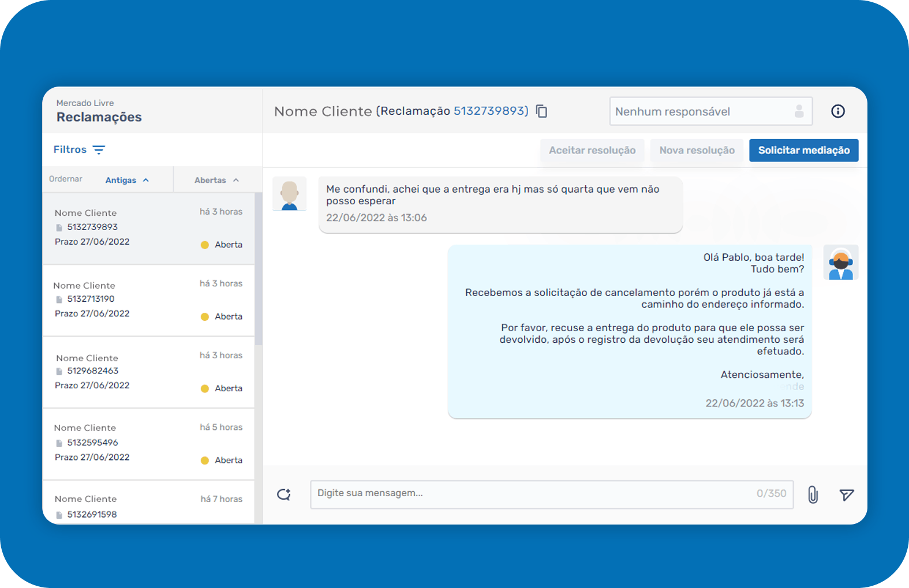Send the message with the paper plane icon

[x=846, y=495]
